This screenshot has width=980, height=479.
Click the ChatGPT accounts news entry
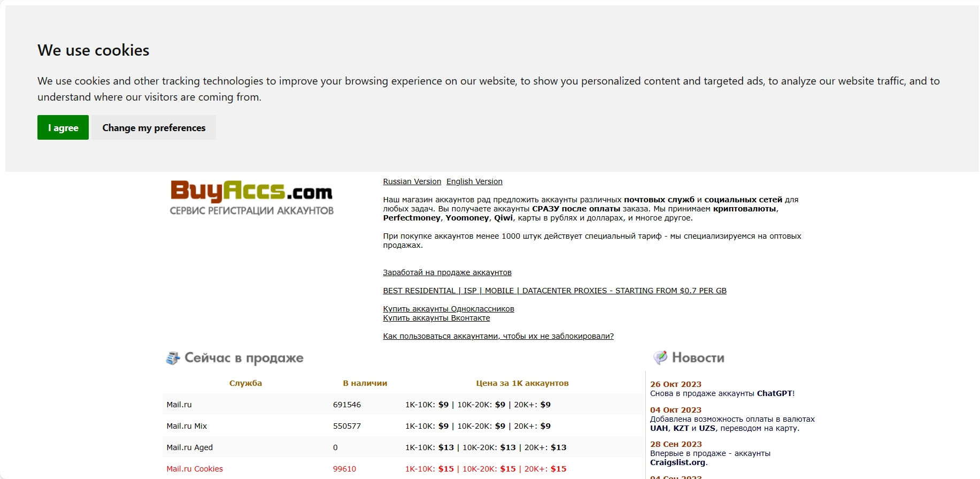pyautogui.click(x=722, y=393)
